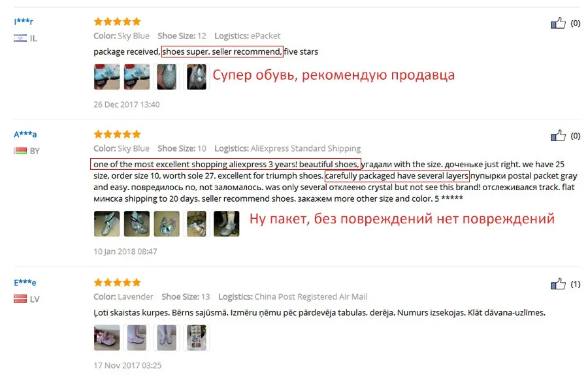Click Latvia flag icon under E***e
Viewport: 588px width, 375px height.
[x=20, y=299]
